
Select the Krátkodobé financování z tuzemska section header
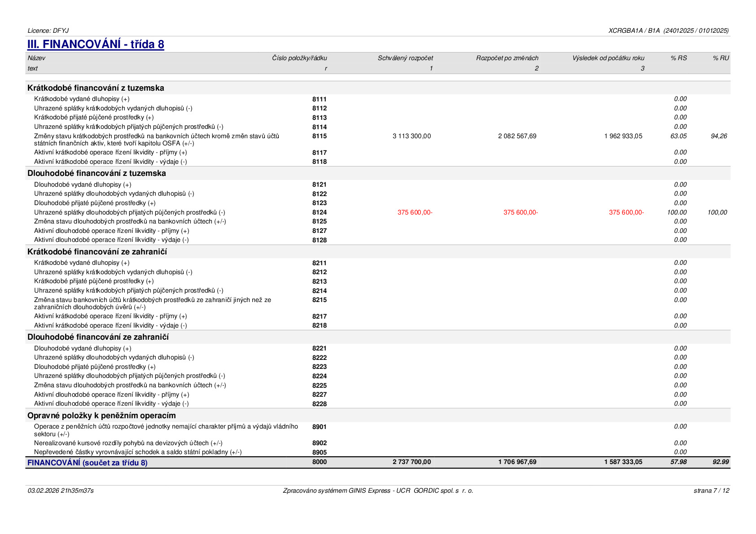(x=96, y=88)
